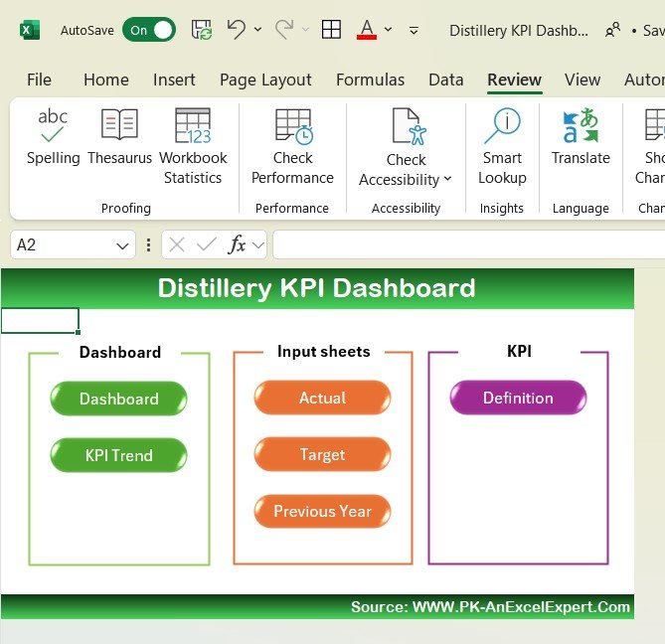The image size is (665, 644).
Task: Switch to the View tab
Action: pos(582,80)
